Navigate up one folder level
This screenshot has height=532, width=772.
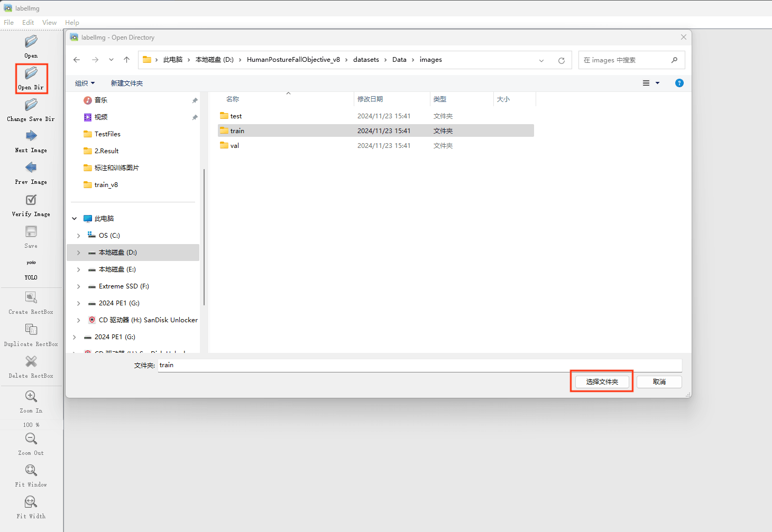click(x=127, y=60)
